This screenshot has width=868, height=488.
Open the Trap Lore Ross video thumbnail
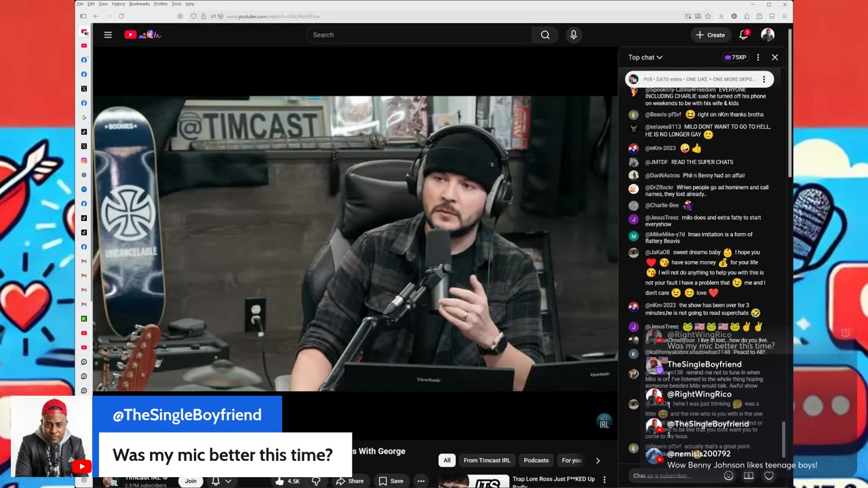pos(473,481)
